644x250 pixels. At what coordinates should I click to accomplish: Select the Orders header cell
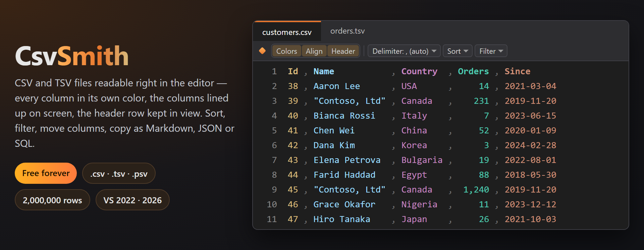473,71
